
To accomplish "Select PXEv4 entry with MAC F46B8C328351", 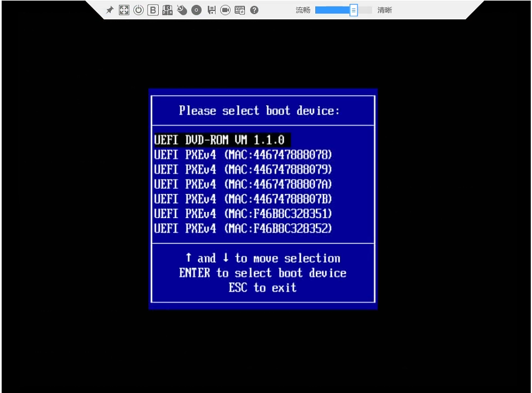I will [243, 214].
